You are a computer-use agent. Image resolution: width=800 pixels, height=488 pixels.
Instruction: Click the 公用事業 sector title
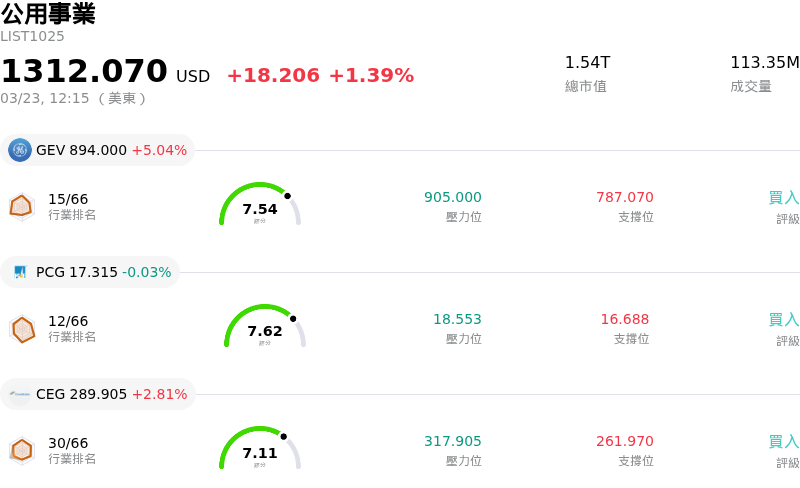point(48,14)
